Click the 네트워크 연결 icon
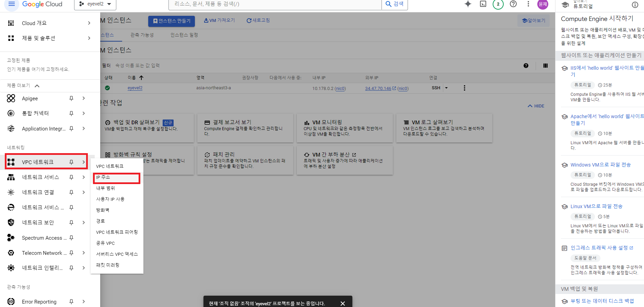Screen dimensions: 644x307 [x=11, y=192]
